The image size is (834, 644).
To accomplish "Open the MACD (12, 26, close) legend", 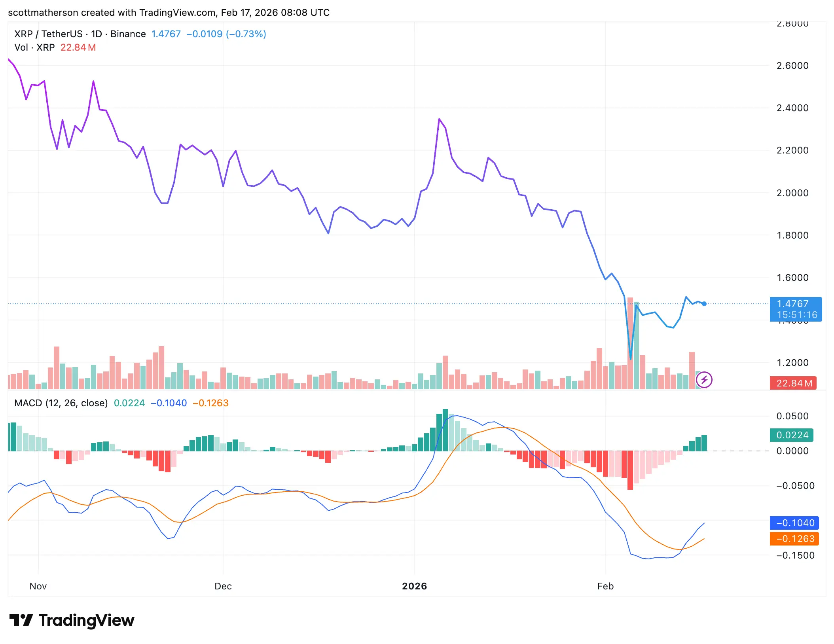I will click(x=61, y=403).
